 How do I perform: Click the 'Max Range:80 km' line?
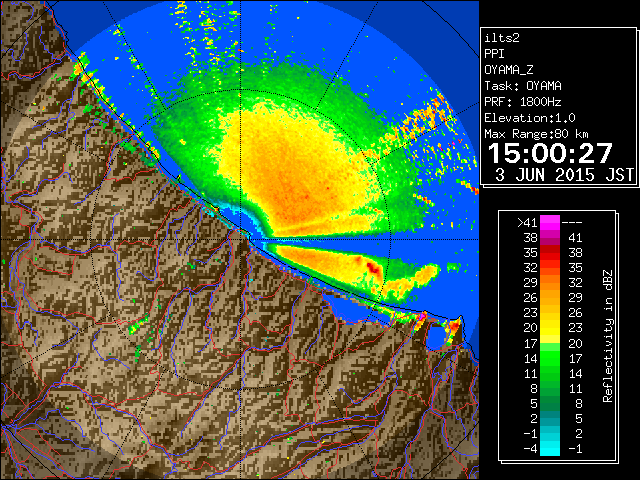coord(537,134)
